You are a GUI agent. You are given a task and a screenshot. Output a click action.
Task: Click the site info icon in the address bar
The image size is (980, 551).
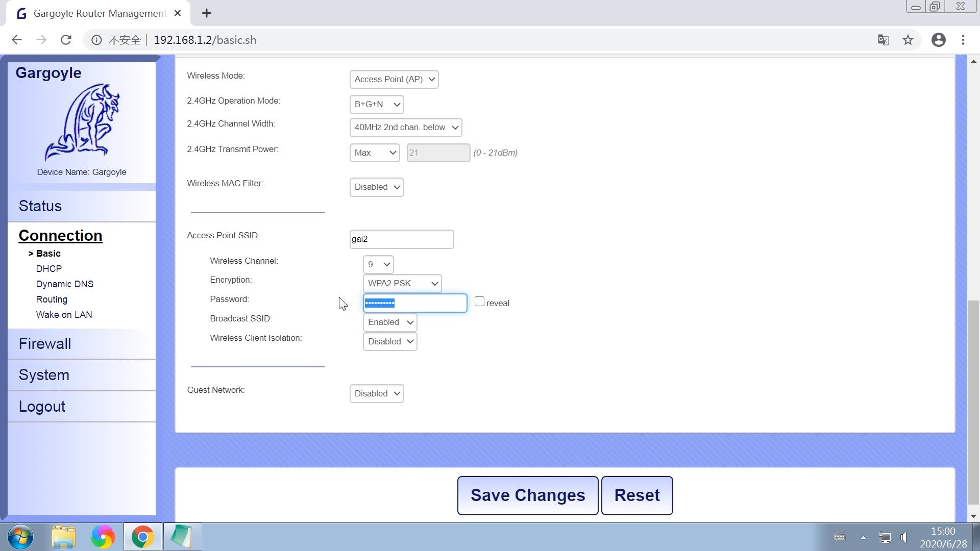click(96, 40)
